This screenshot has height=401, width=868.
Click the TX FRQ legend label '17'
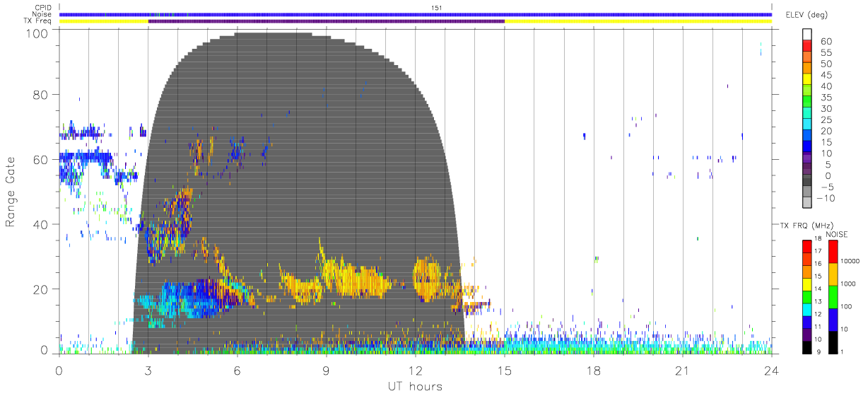click(819, 251)
